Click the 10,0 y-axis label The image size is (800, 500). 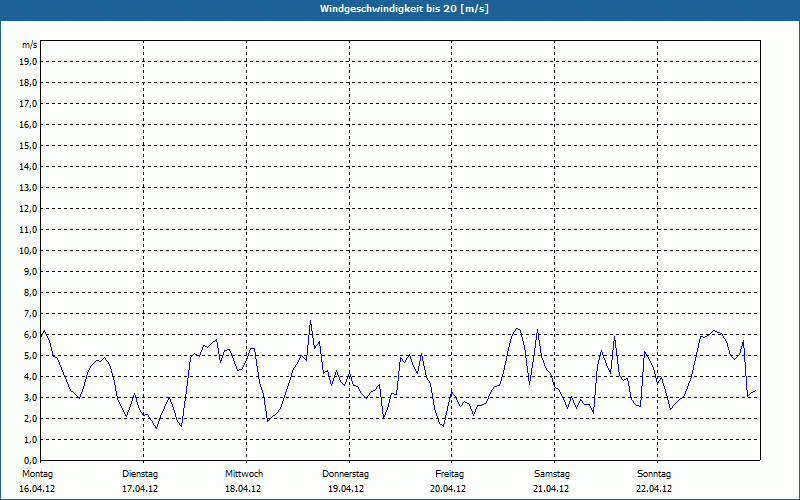28,251
